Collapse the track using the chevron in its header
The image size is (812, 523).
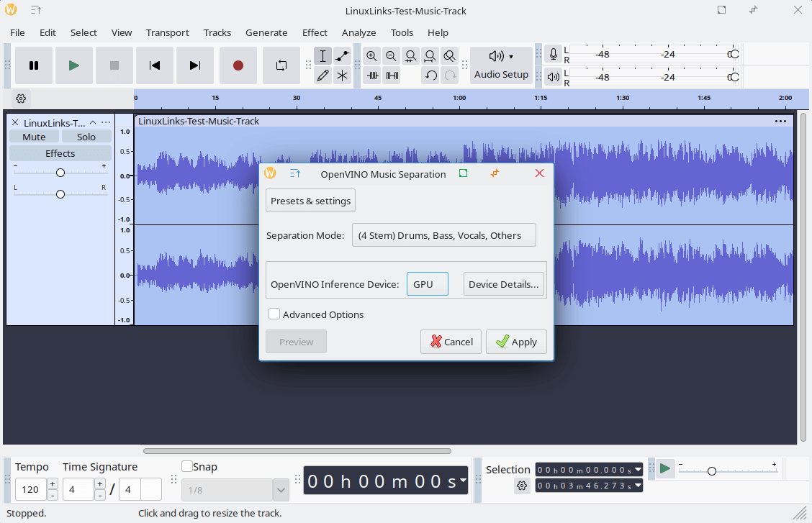pos(93,122)
